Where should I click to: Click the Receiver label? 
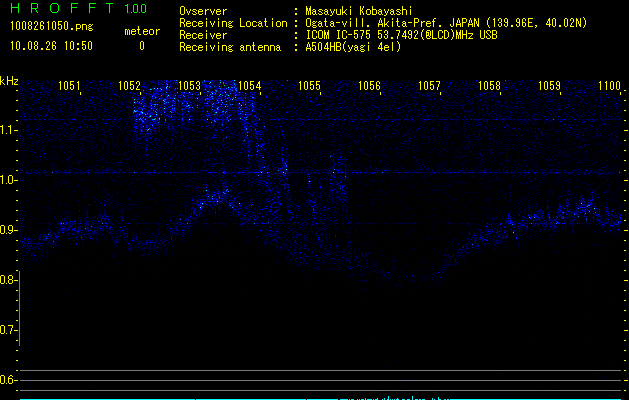[x=203, y=35]
